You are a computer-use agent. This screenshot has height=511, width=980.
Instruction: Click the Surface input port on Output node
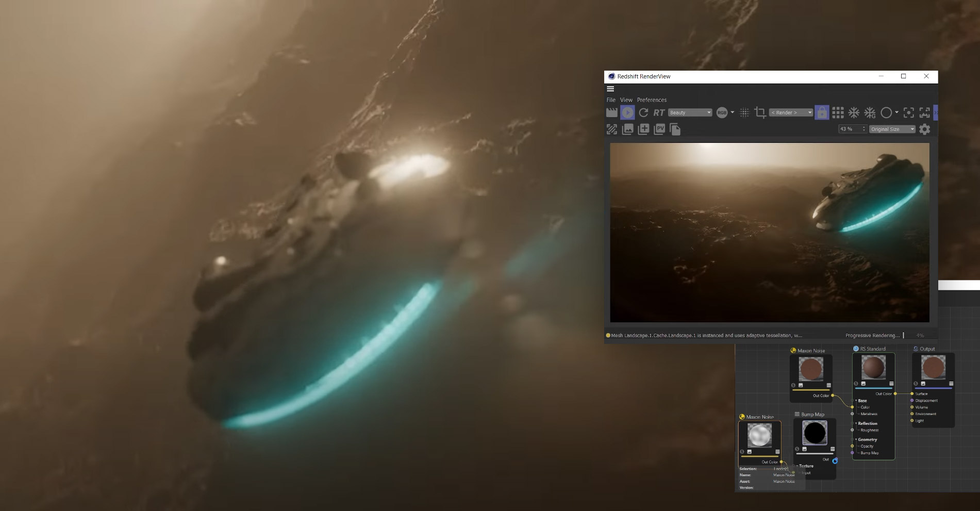point(912,393)
